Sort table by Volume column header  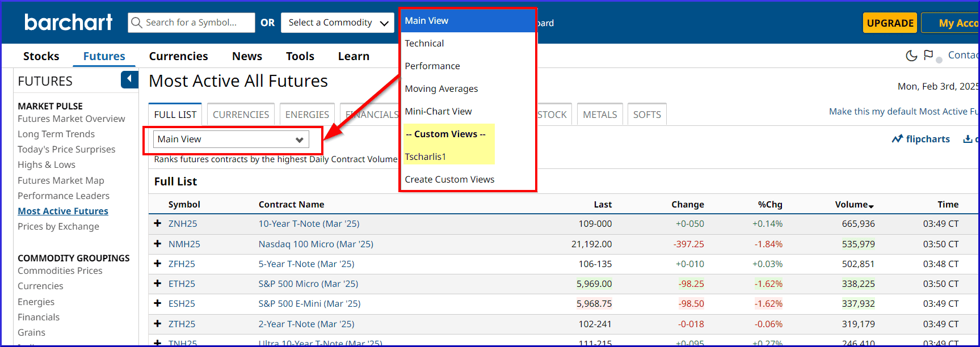coord(853,205)
